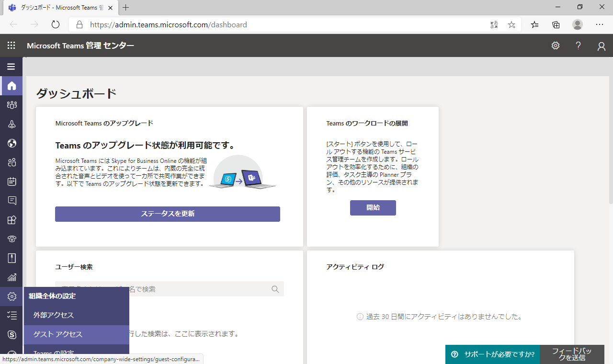
Task: Open the Policy packages icon
Action: tap(11, 258)
